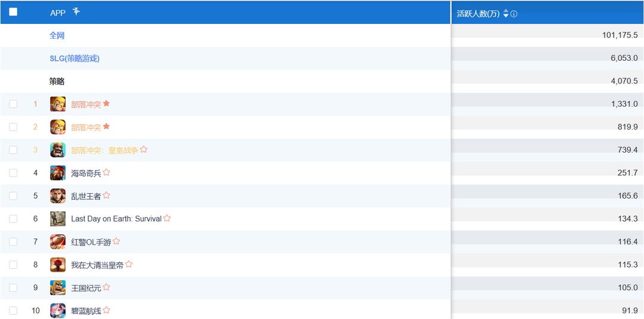Click the Last Day on Earth app icon
The image size is (644, 319).
pyautogui.click(x=58, y=219)
